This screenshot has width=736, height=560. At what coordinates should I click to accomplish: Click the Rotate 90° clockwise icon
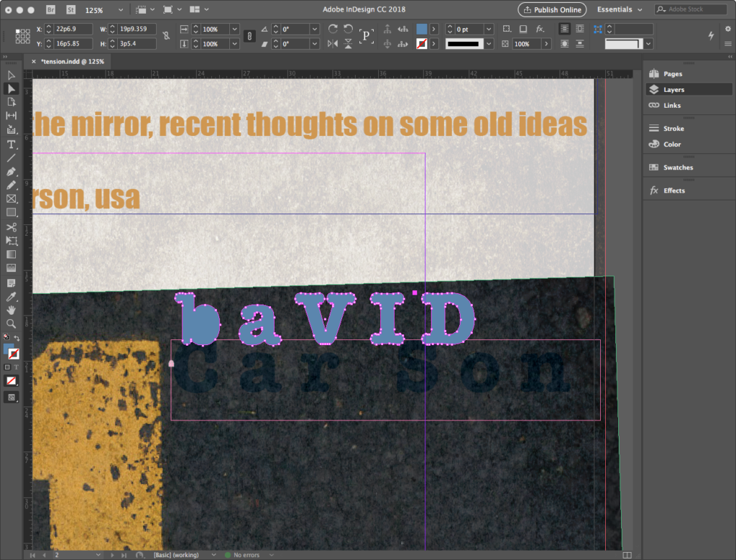(332, 29)
